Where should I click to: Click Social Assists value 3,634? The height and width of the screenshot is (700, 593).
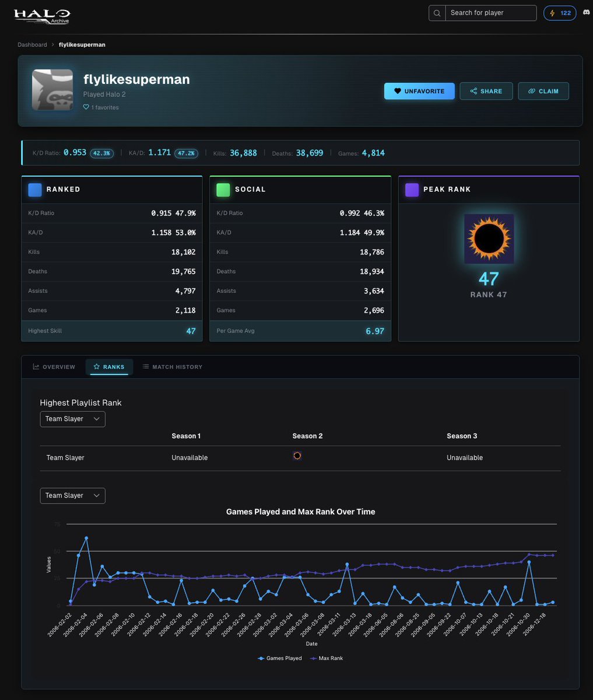click(x=374, y=290)
